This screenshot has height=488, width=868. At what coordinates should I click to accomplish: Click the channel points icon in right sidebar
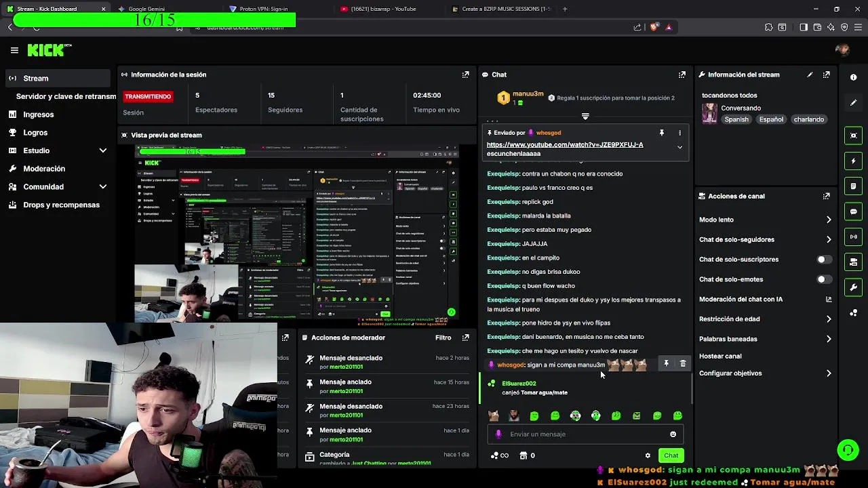pos(853,312)
